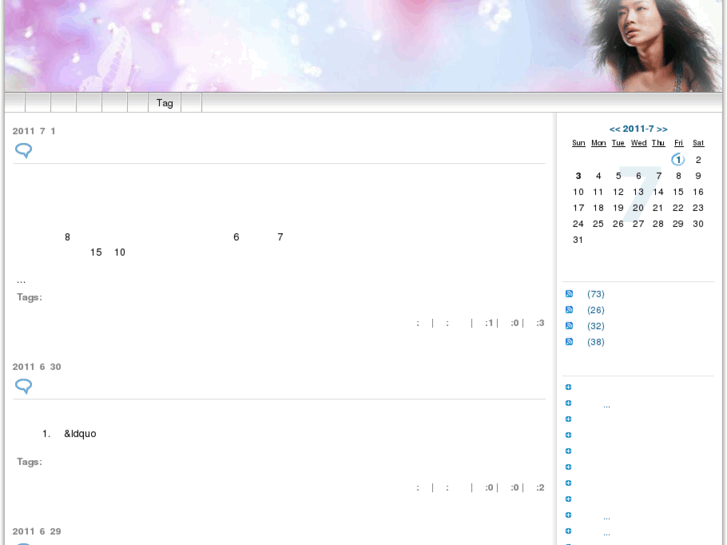Click Tags label under the June 30 post
The height and width of the screenshot is (545, 727).
click(30, 462)
